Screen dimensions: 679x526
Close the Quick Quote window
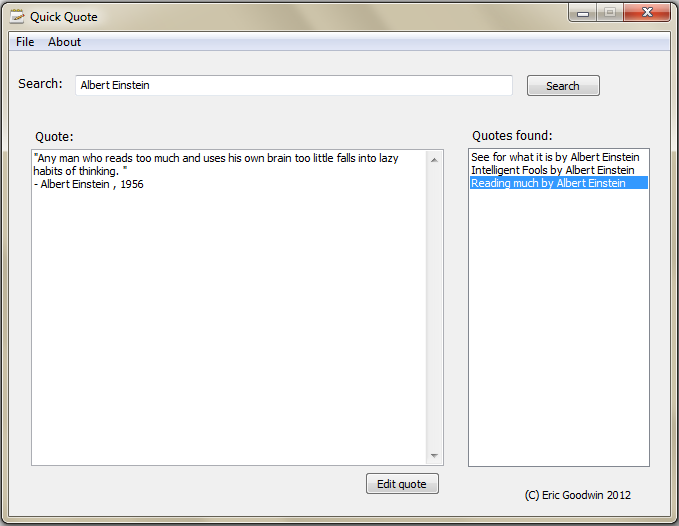(x=647, y=13)
